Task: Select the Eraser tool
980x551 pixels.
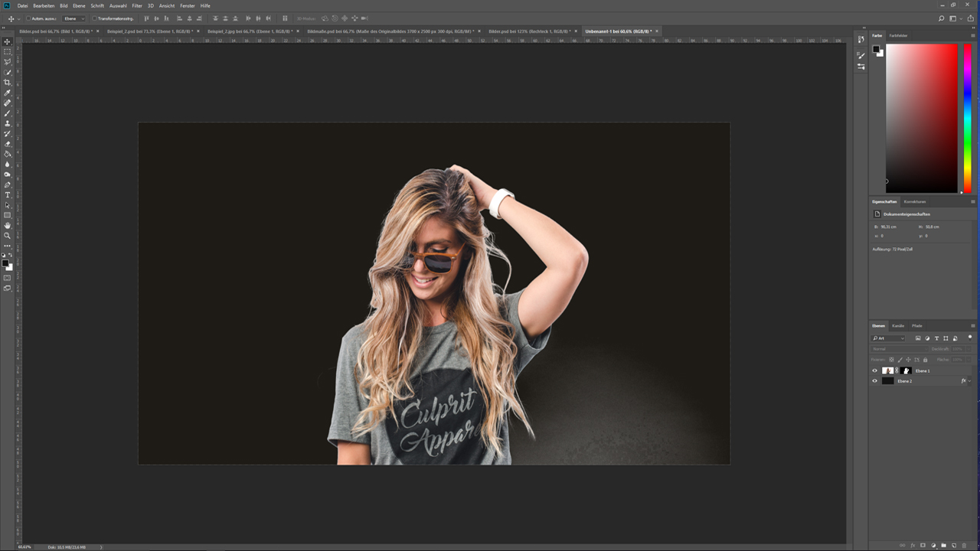Action: coord(8,144)
